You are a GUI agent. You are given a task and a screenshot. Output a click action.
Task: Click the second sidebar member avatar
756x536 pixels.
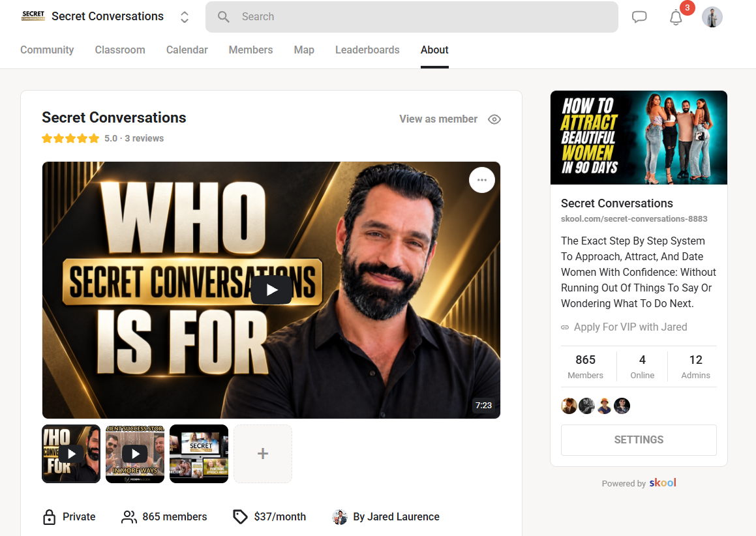tap(587, 406)
